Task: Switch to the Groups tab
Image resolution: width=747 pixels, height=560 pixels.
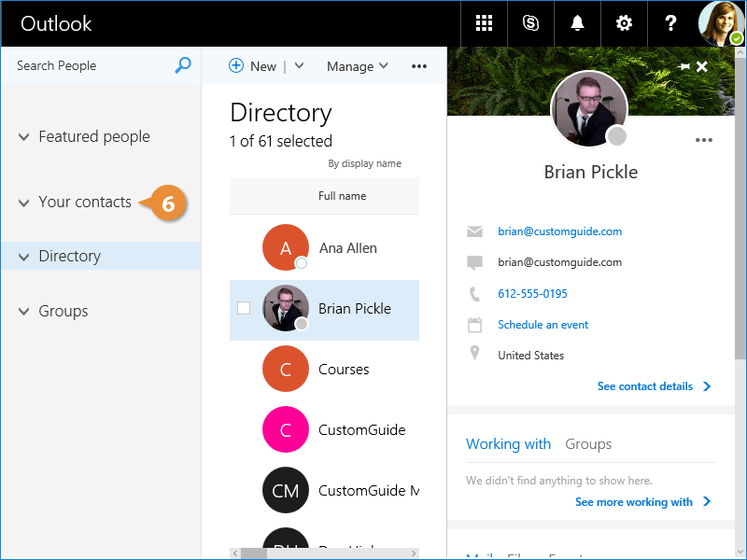Action: coord(588,444)
